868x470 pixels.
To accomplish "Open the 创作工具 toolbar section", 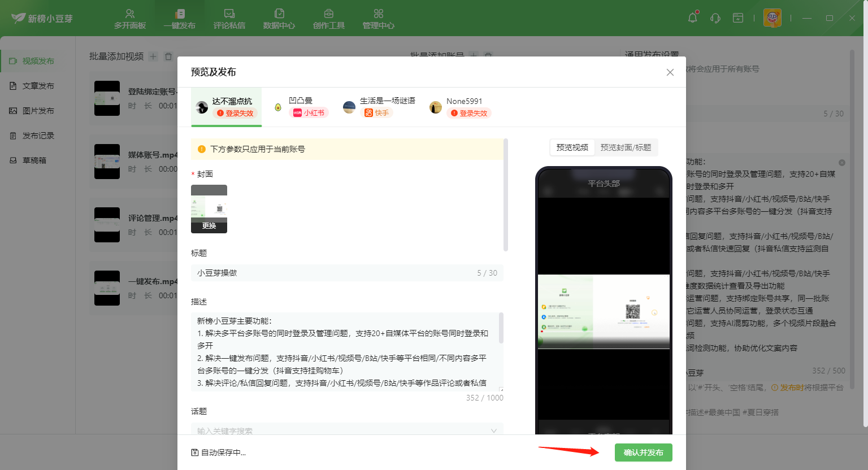I will point(328,19).
